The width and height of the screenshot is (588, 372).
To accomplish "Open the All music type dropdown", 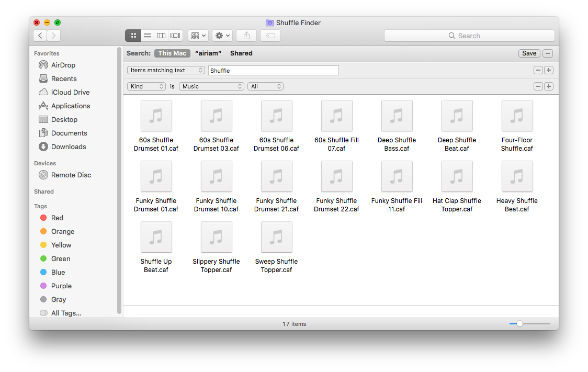I will (x=265, y=86).
